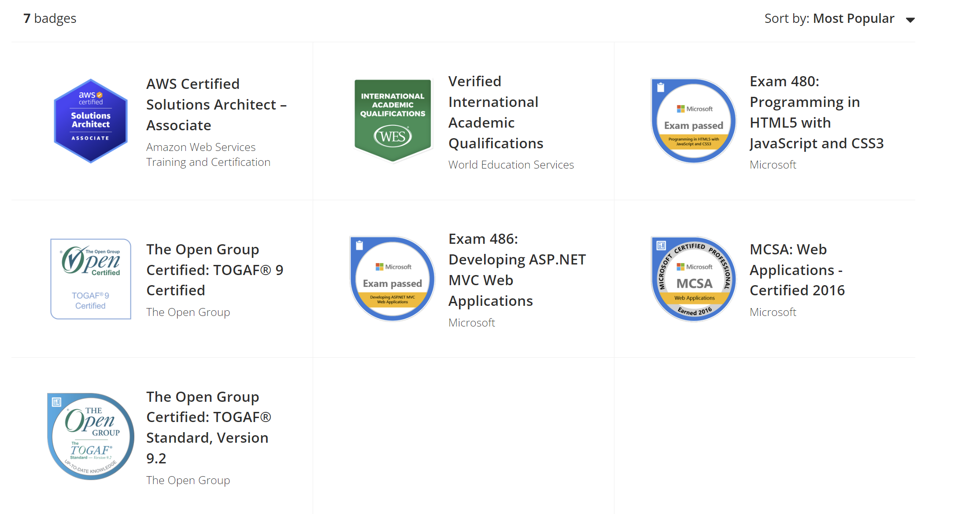
Task: Open the Open Certified TOGAF 9 square badge
Action: 91,279
